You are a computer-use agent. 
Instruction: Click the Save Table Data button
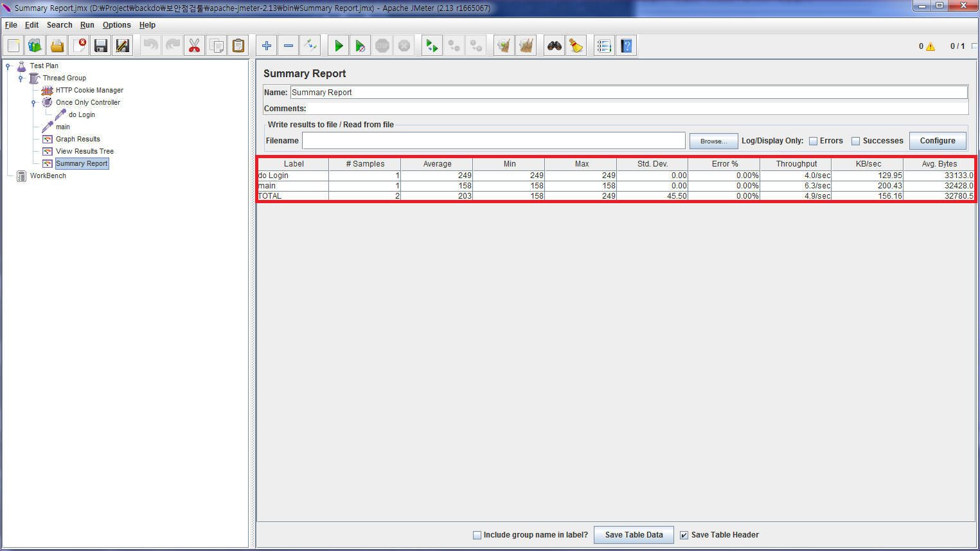tap(634, 535)
